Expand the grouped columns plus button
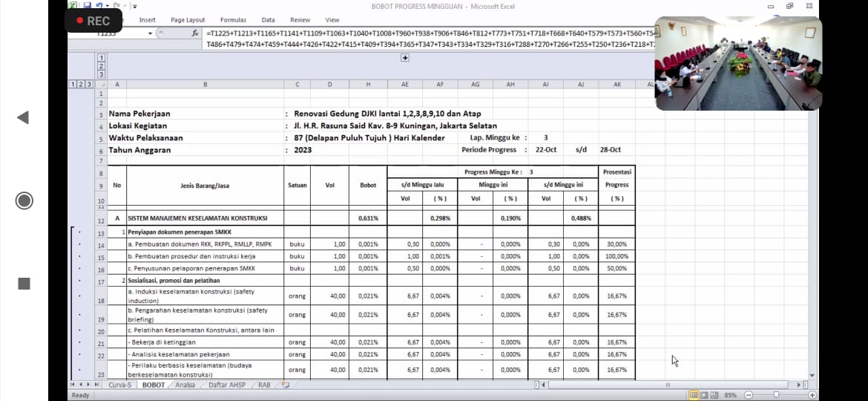Image resolution: width=868 pixels, height=401 pixels. 405,59
